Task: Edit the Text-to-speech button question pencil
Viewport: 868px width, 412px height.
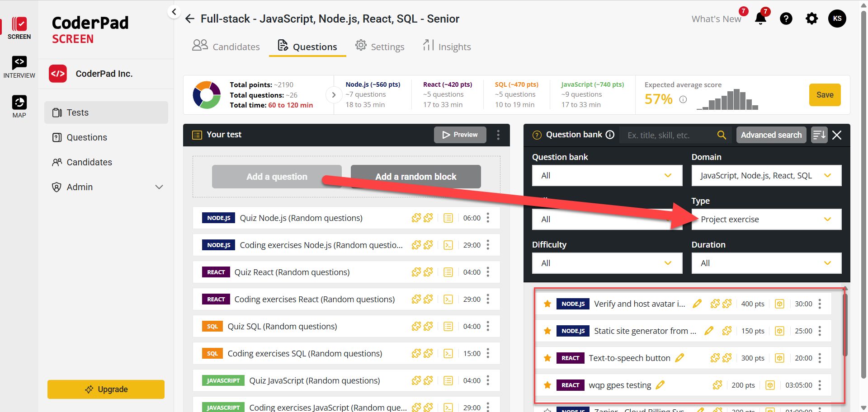Action: tap(679, 358)
